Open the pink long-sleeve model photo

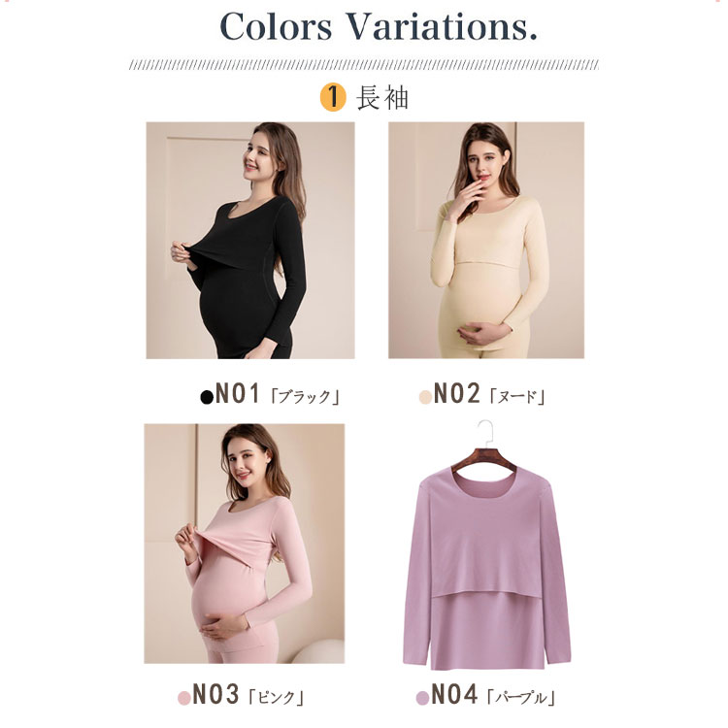245,544
